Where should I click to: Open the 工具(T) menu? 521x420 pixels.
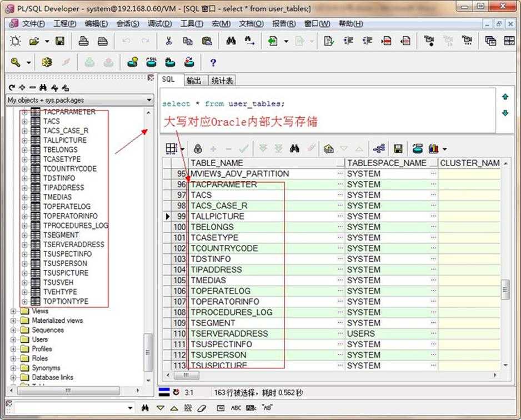192,23
